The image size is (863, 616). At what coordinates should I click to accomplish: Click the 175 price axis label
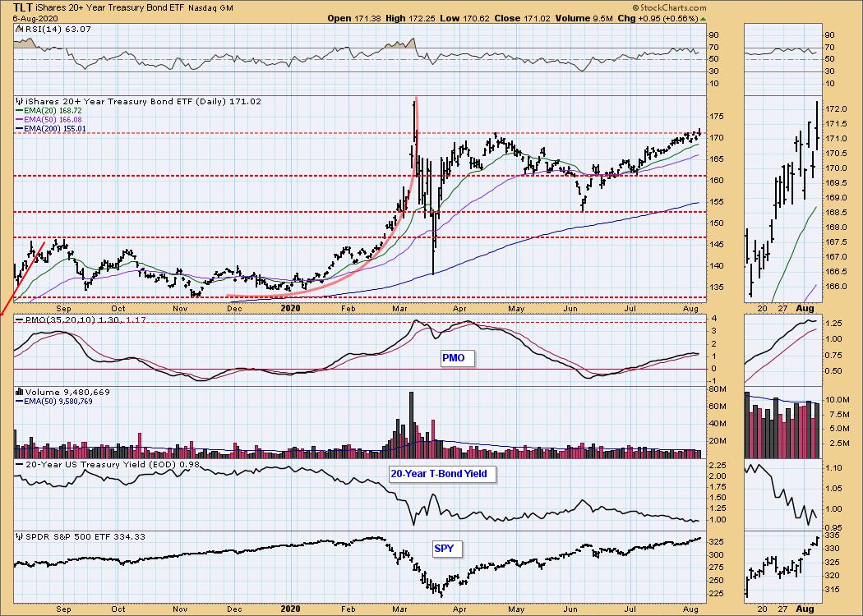pyautogui.click(x=716, y=117)
